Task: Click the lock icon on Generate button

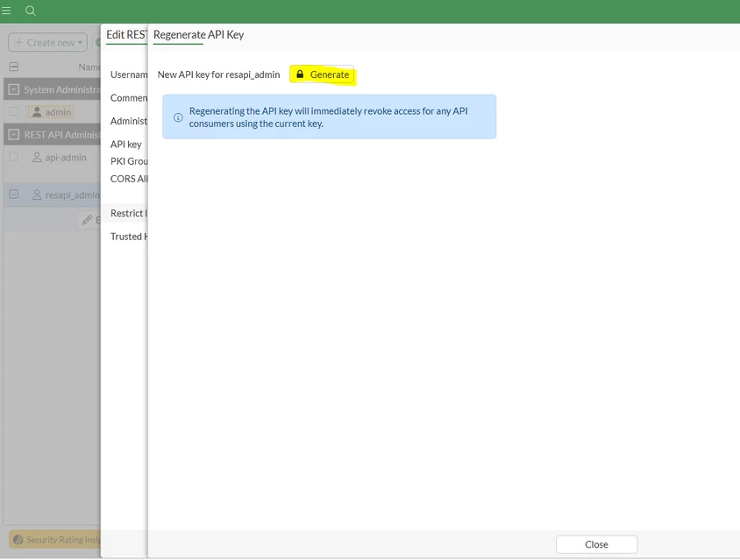Action: [x=300, y=74]
